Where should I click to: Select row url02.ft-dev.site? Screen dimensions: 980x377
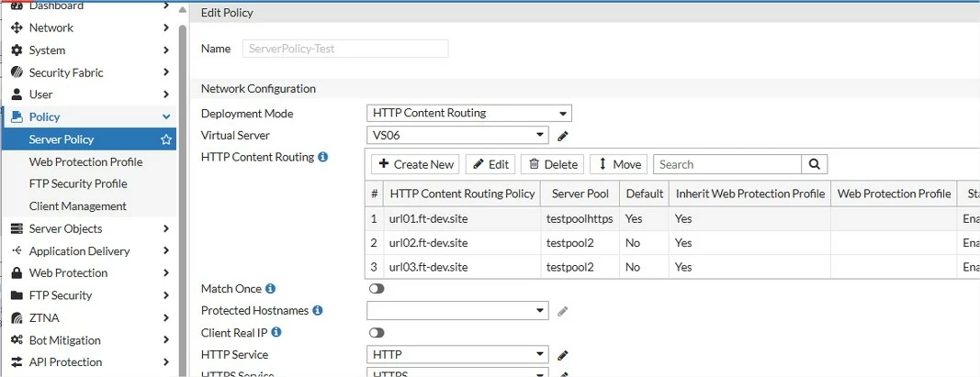pos(672,243)
